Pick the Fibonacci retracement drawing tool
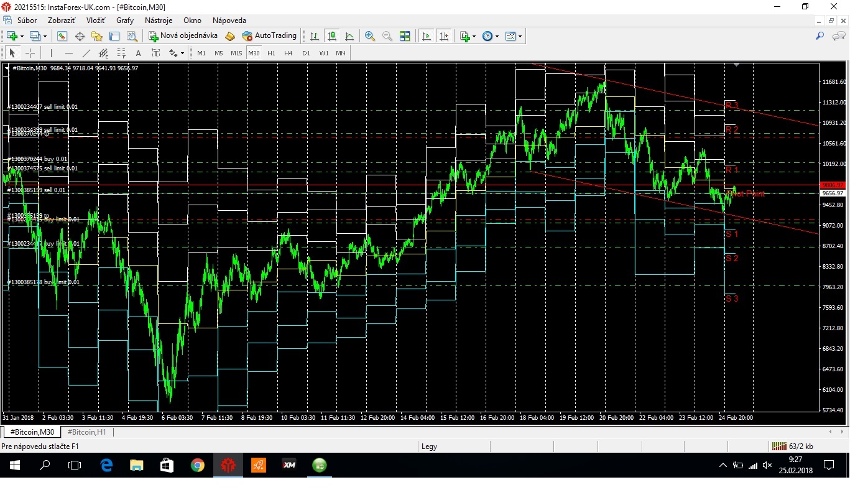Screen dimensions: 868x495 coord(121,53)
